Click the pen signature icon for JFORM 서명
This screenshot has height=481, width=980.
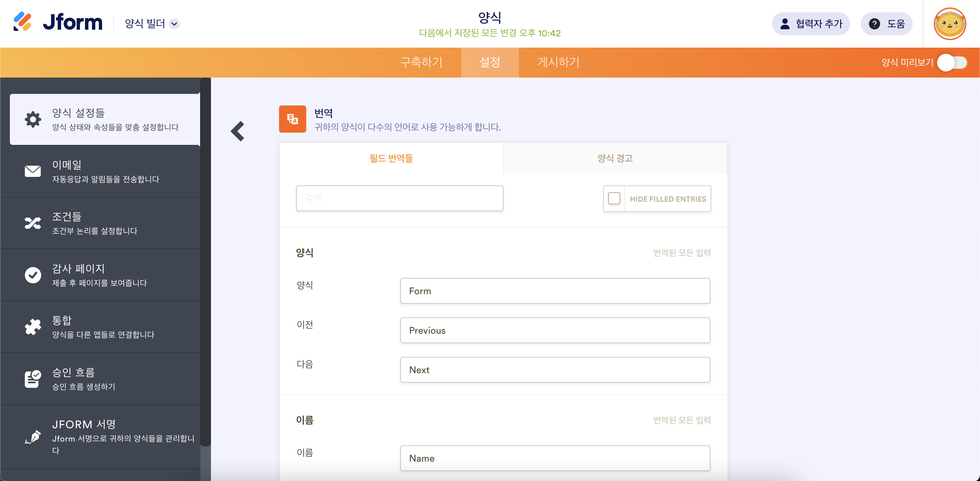point(33,436)
